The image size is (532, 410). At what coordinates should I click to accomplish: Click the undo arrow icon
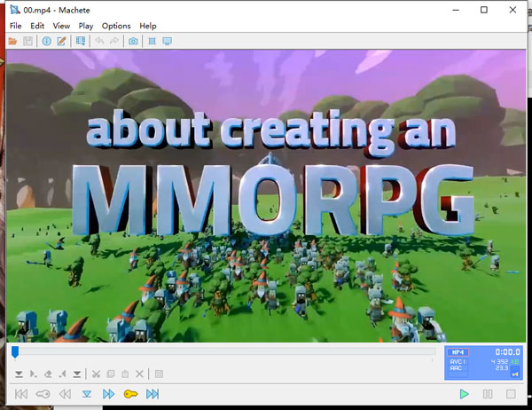coord(99,41)
